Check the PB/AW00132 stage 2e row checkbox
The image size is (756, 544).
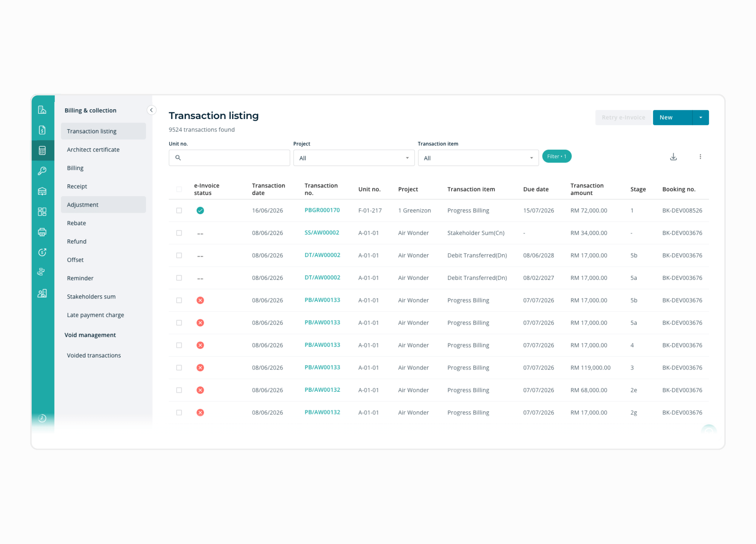point(179,390)
